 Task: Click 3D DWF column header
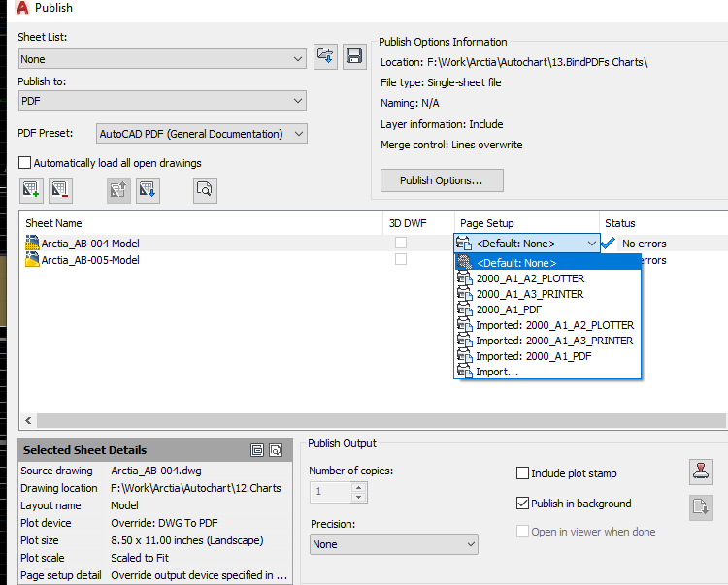coord(418,223)
